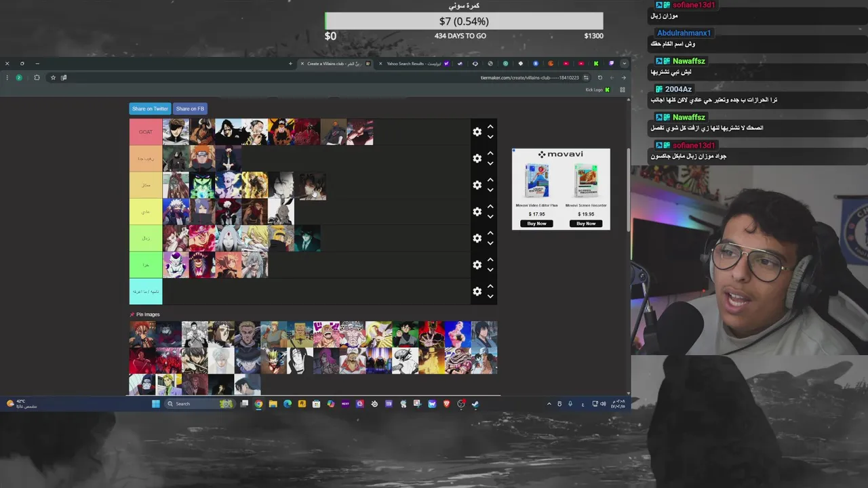This screenshot has width=868, height=488.
Task: Click the pin icon beside Pin Images
Action: pyautogui.click(x=132, y=314)
